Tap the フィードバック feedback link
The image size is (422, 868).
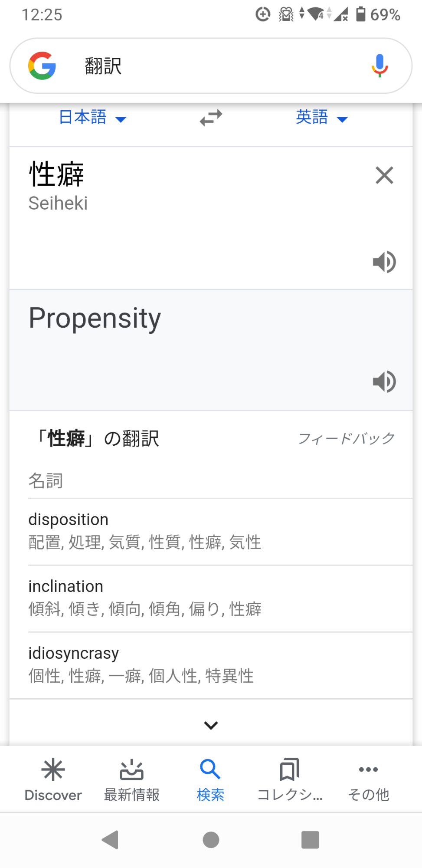[x=346, y=438]
